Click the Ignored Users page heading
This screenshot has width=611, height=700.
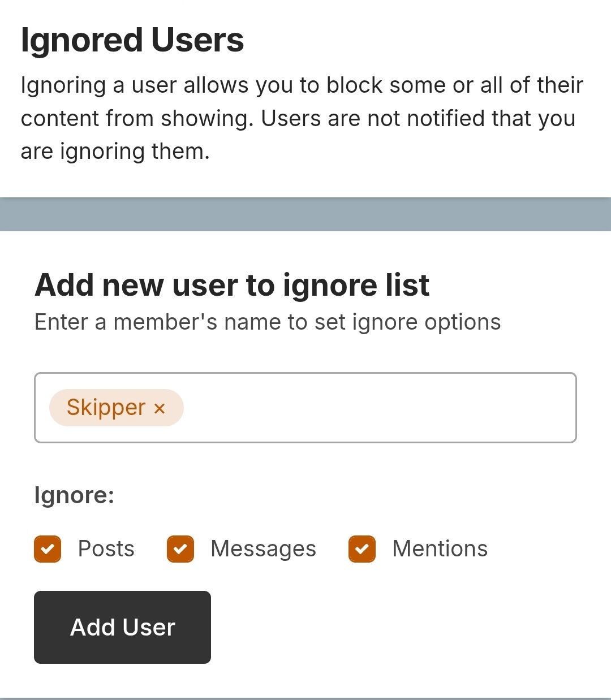pos(132,40)
